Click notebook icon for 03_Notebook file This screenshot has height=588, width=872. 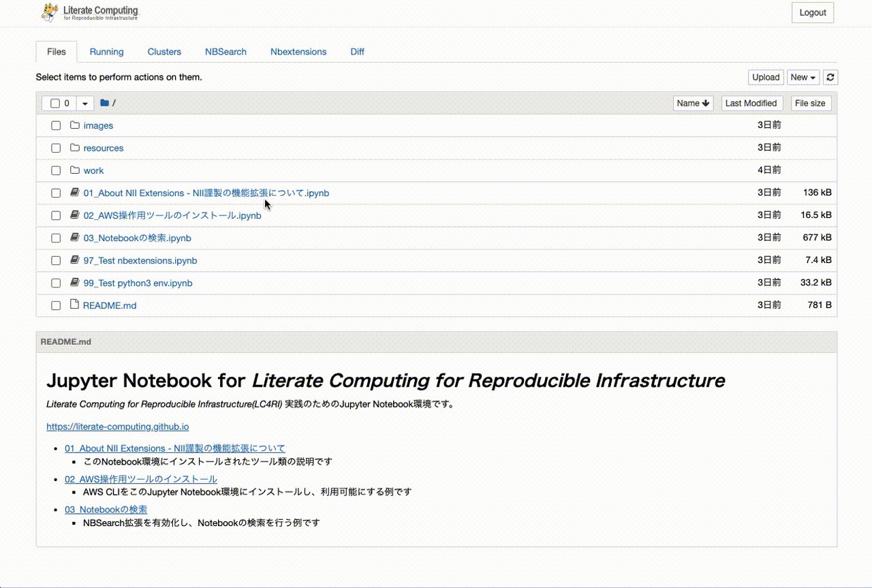tap(75, 238)
